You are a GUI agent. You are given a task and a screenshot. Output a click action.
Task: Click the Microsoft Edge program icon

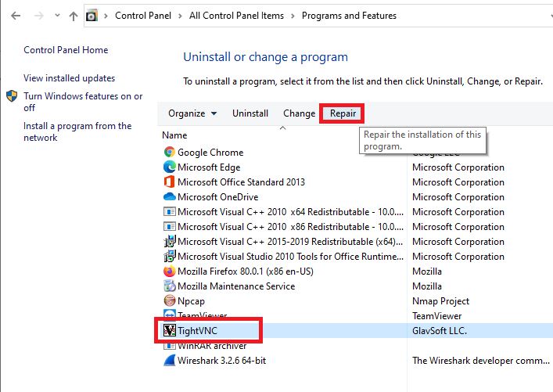[169, 167]
